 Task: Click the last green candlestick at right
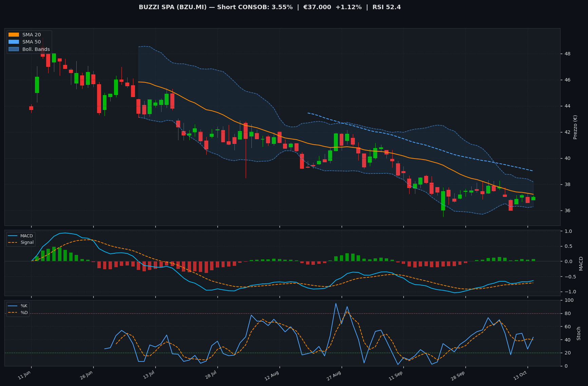[x=533, y=199]
